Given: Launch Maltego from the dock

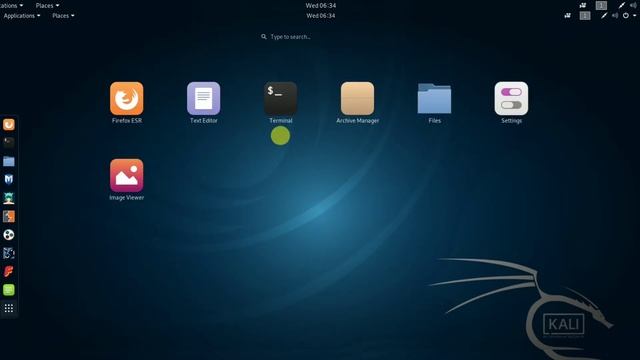Looking at the screenshot, I should (9, 235).
